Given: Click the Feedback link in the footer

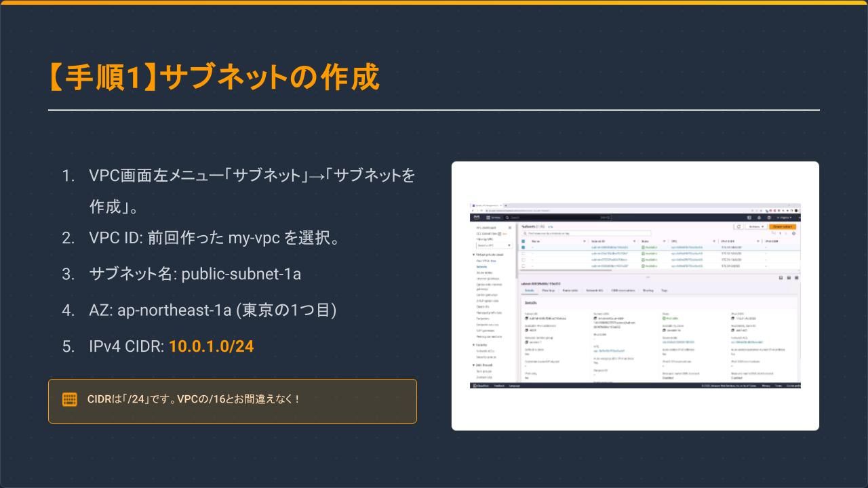Looking at the screenshot, I should [x=498, y=386].
